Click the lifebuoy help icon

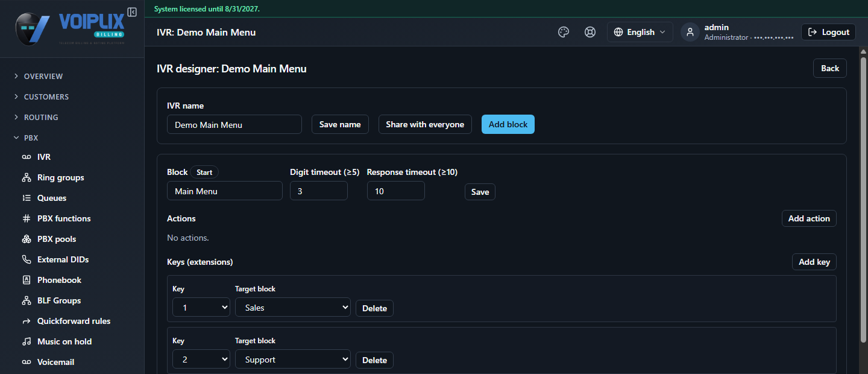[x=590, y=32]
